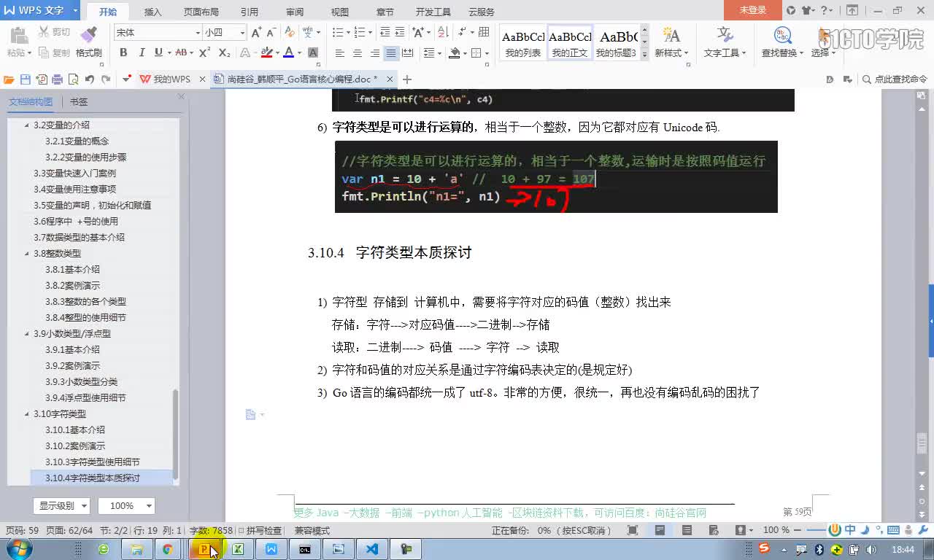Open file with folder icon in quick toolbar
This screenshot has height=560, width=934.
9,79
